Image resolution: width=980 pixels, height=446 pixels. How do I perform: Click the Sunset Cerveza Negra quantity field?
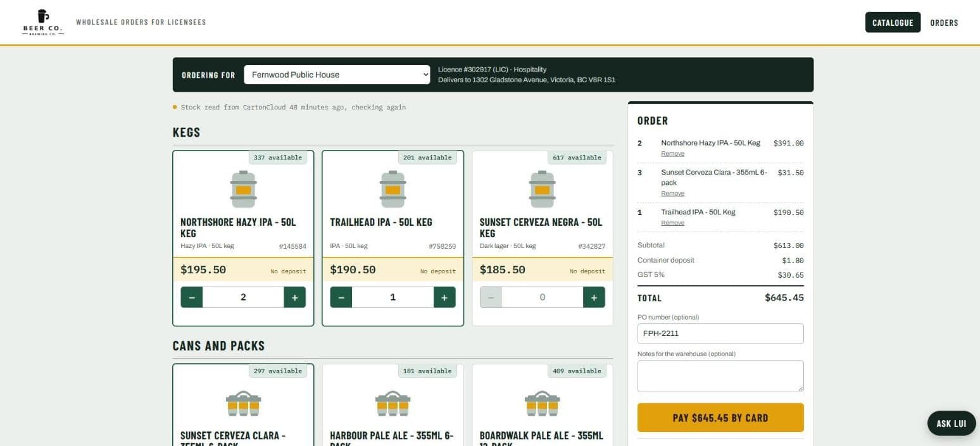point(543,297)
